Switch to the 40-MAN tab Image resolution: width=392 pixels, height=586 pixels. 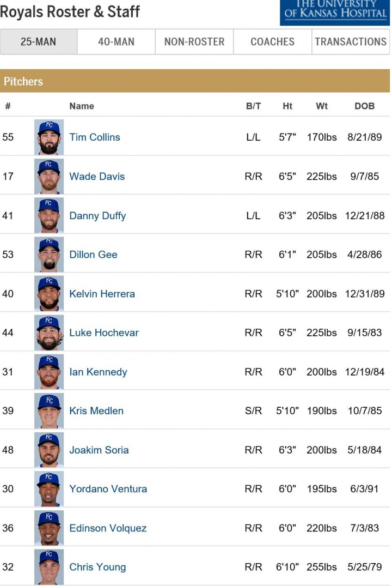116,41
